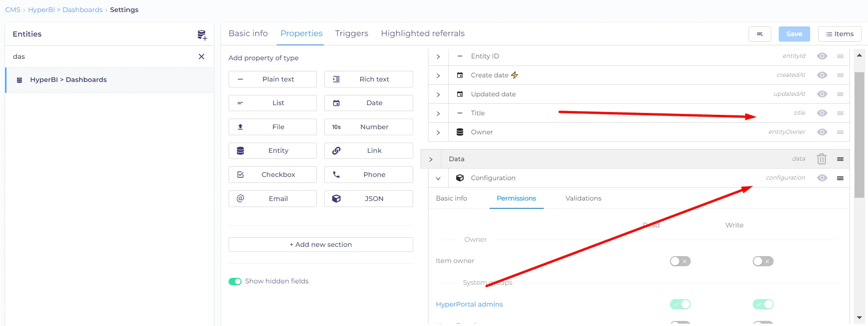Collapse the Configuration property row

click(x=438, y=178)
